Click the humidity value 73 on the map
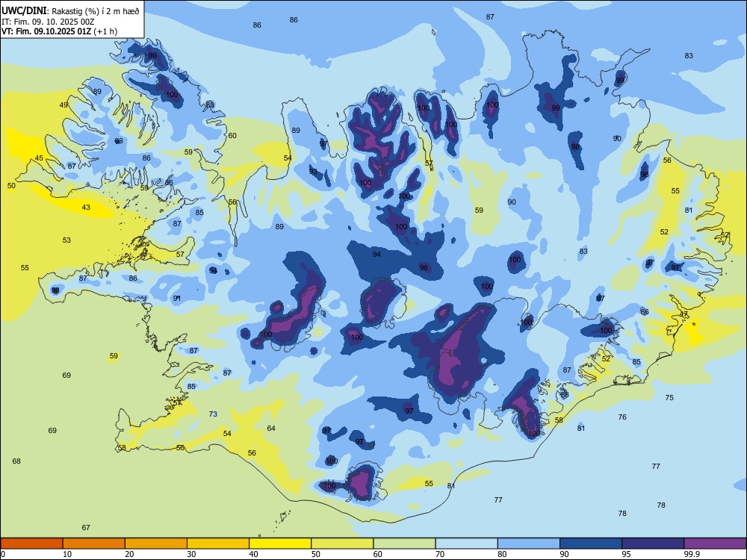 (x=213, y=414)
